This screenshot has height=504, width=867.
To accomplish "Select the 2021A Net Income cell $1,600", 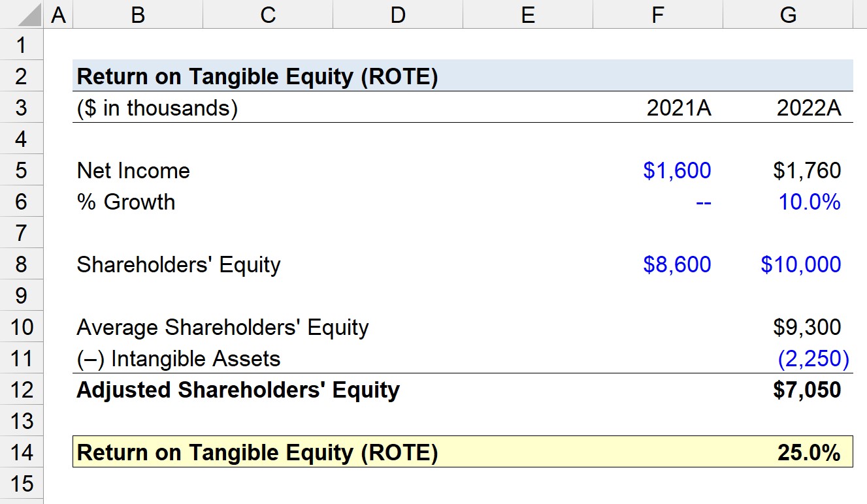I will (x=658, y=170).
